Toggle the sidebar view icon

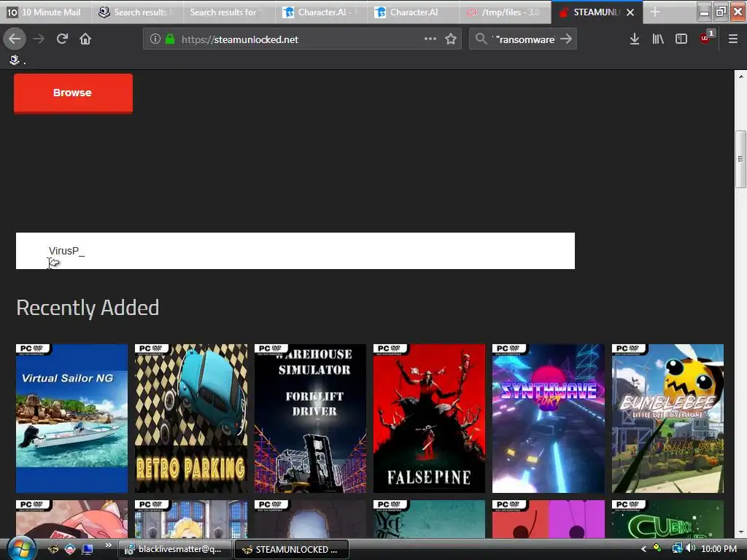pyautogui.click(x=681, y=39)
